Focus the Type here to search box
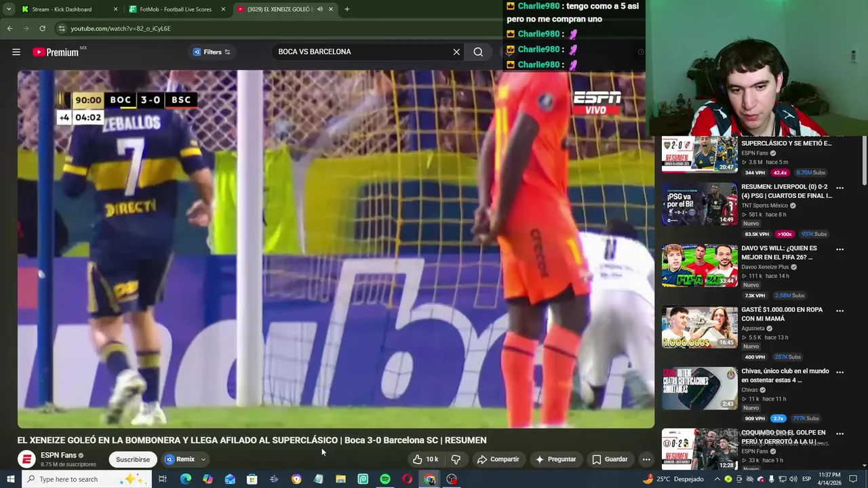Viewport: 868px width, 488px height. 87,479
